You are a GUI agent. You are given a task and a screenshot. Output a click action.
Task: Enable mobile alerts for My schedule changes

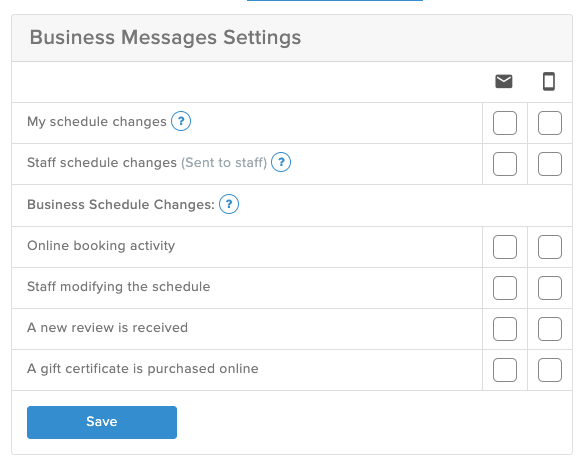pyautogui.click(x=550, y=123)
